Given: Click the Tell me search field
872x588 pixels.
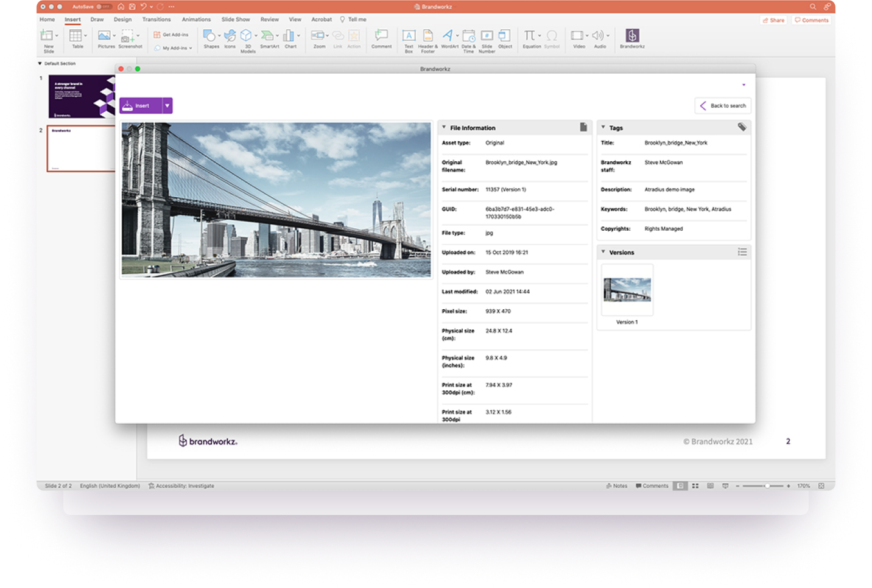Looking at the screenshot, I should (353, 19).
